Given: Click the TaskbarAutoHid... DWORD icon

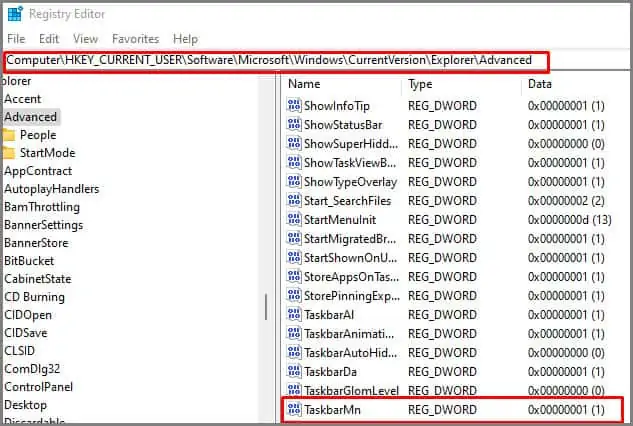Looking at the screenshot, I should [x=294, y=352].
